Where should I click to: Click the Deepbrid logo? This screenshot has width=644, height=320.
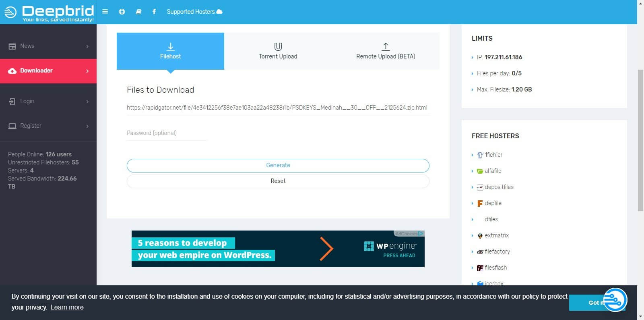(x=48, y=12)
